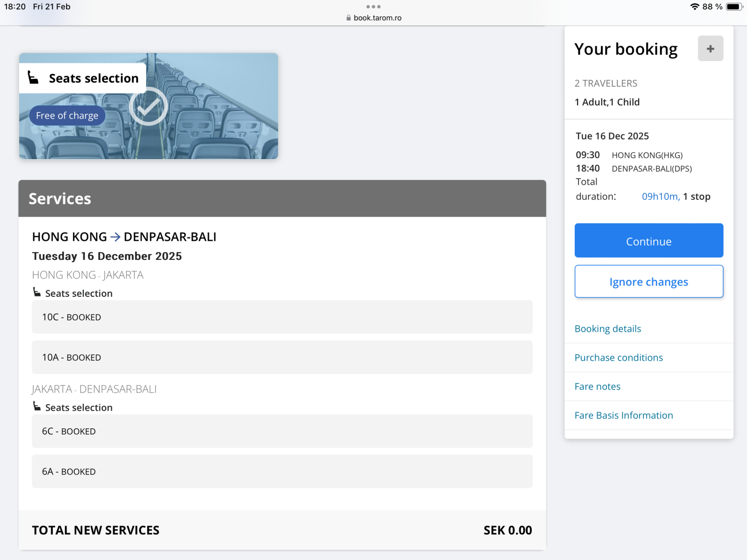This screenshot has width=747, height=560.
Task: Click the Ignore changes button
Action: coord(648,281)
